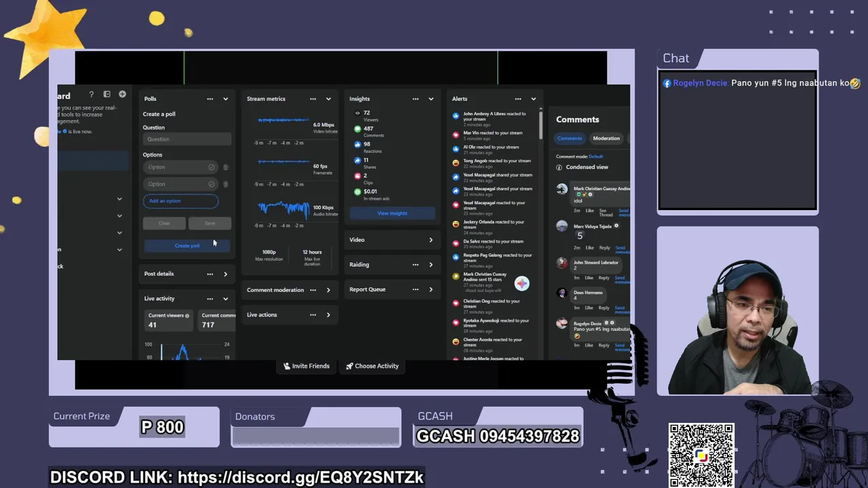This screenshot has height=488, width=868.
Task: Delete the first poll option via trash icon
Action: click(x=226, y=167)
